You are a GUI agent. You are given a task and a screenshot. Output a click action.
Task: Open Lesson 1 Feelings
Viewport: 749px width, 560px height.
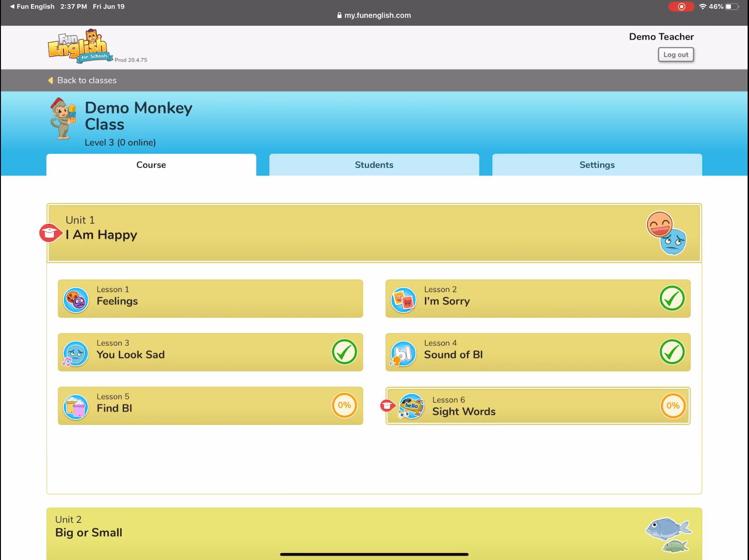coord(210,299)
